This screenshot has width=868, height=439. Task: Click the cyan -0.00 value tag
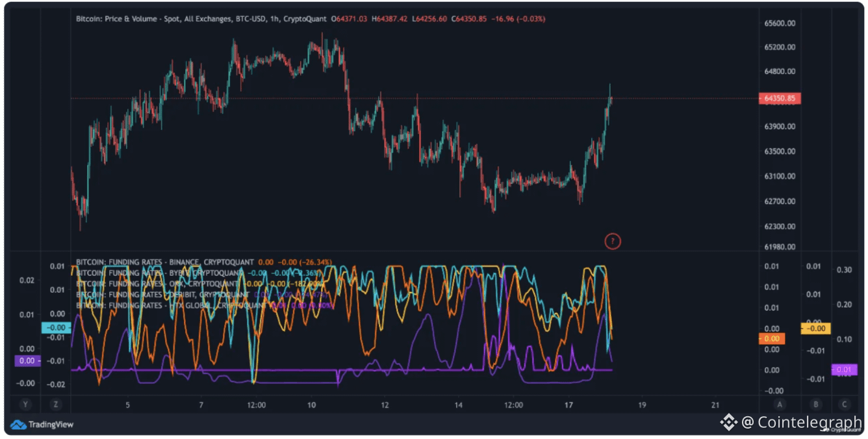55,328
